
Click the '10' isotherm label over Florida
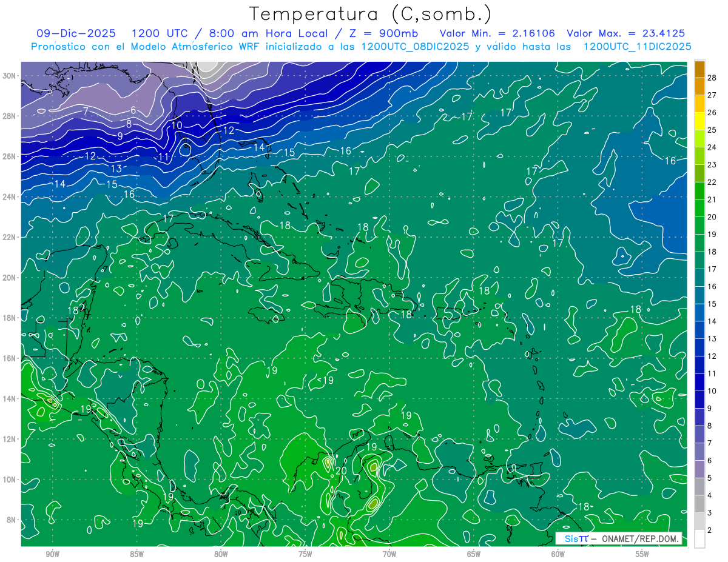[177, 125]
